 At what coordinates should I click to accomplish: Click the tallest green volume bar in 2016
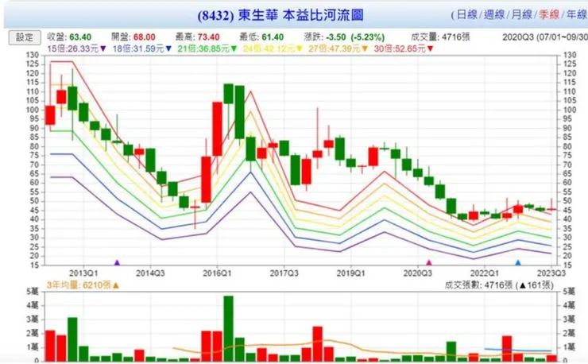pyautogui.click(x=228, y=328)
